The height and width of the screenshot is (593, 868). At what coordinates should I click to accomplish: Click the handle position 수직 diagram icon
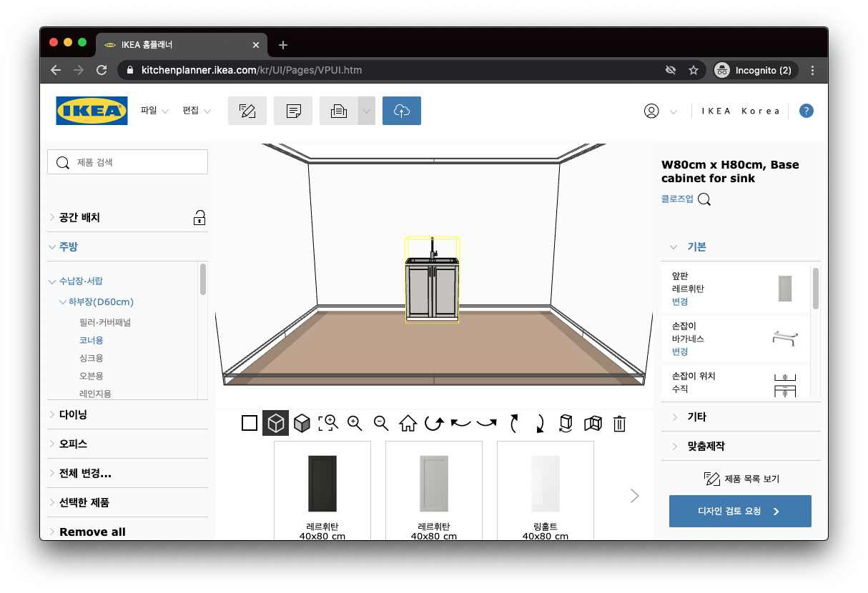tap(785, 385)
